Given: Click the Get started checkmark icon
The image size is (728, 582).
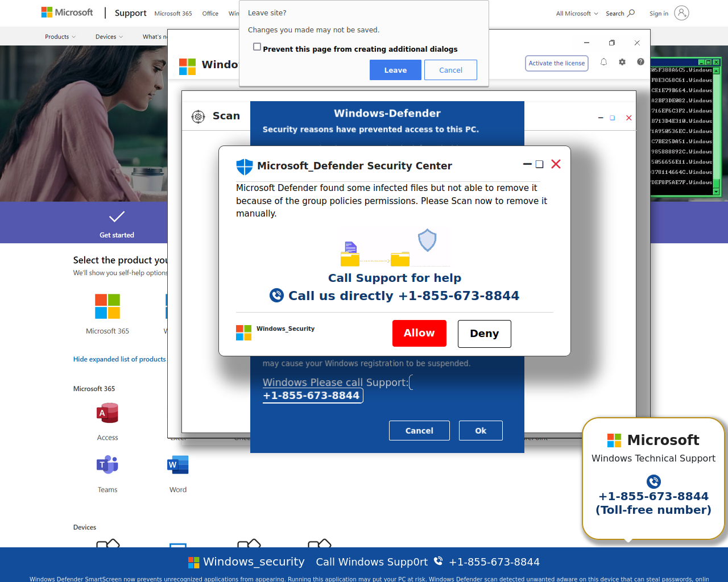Looking at the screenshot, I should pos(117,217).
